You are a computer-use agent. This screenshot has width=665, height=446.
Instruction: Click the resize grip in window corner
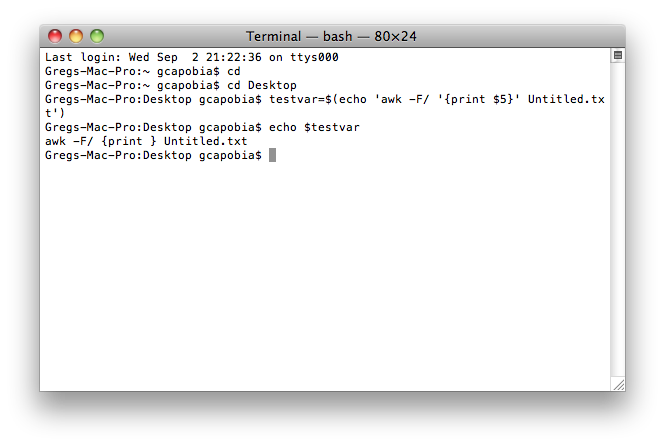tap(619, 385)
